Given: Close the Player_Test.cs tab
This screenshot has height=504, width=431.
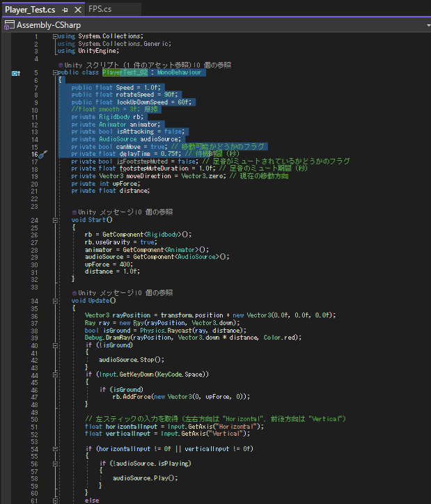Looking at the screenshot, I should [78, 10].
